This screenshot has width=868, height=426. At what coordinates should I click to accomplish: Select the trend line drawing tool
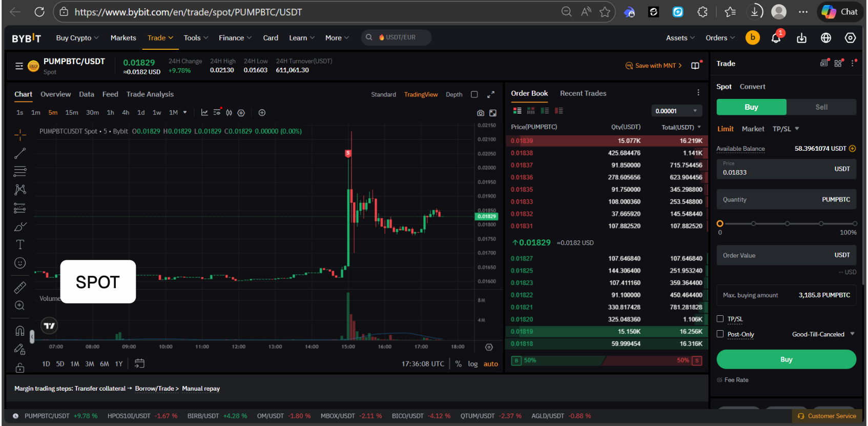pyautogui.click(x=20, y=153)
